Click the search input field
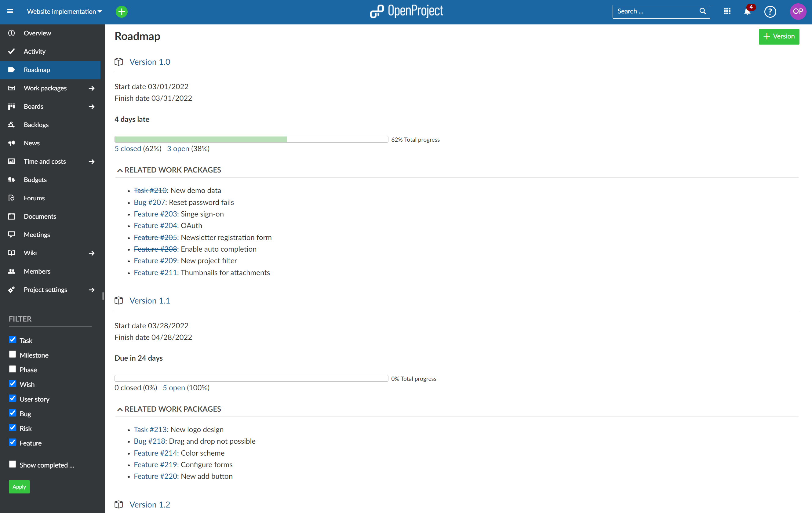The width and height of the screenshot is (812, 513). (x=655, y=11)
